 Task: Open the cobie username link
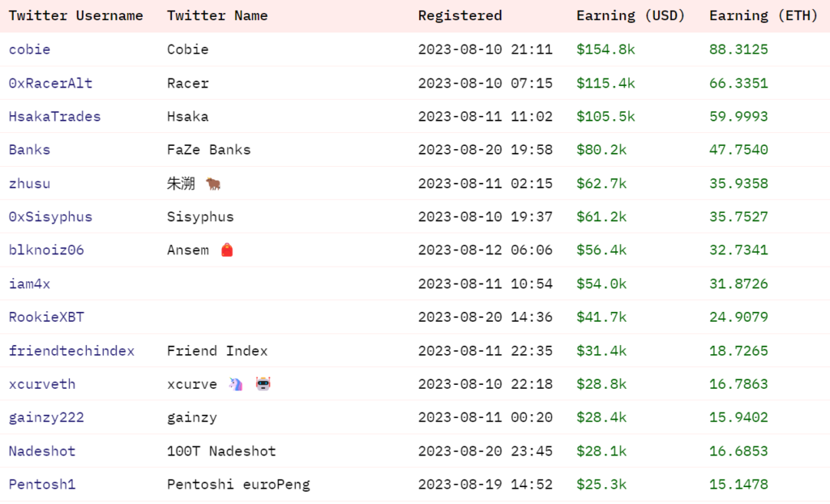[30, 49]
